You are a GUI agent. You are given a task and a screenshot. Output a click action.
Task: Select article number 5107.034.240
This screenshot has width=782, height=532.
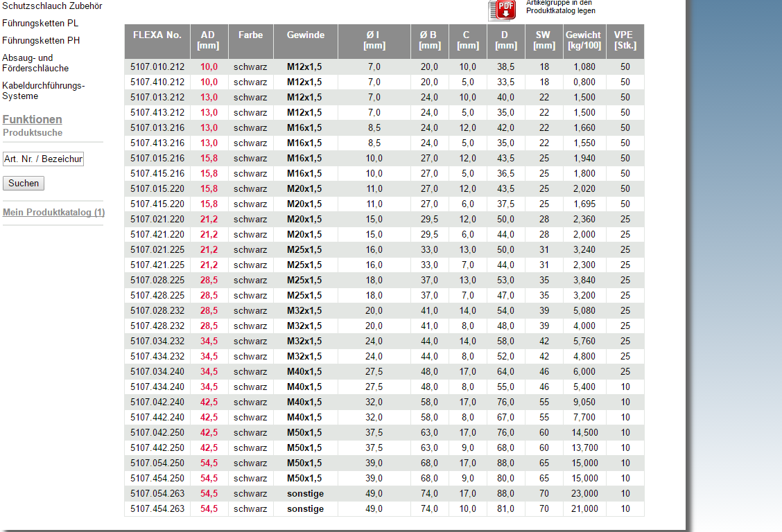point(157,371)
